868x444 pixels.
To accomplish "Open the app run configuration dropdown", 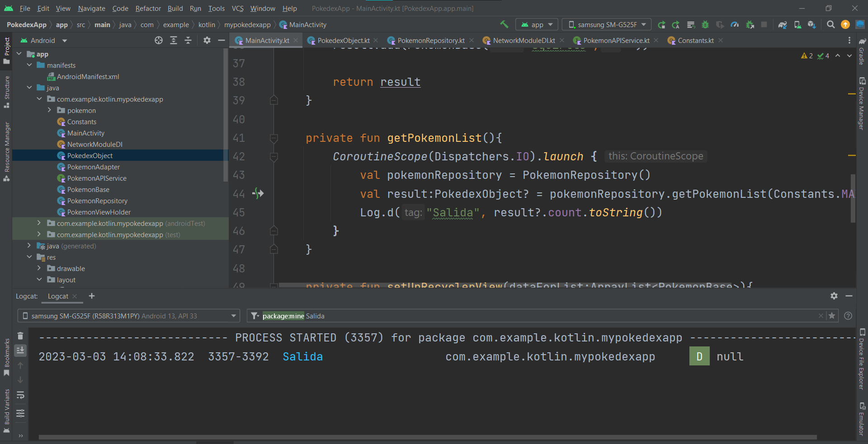I will coord(537,24).
